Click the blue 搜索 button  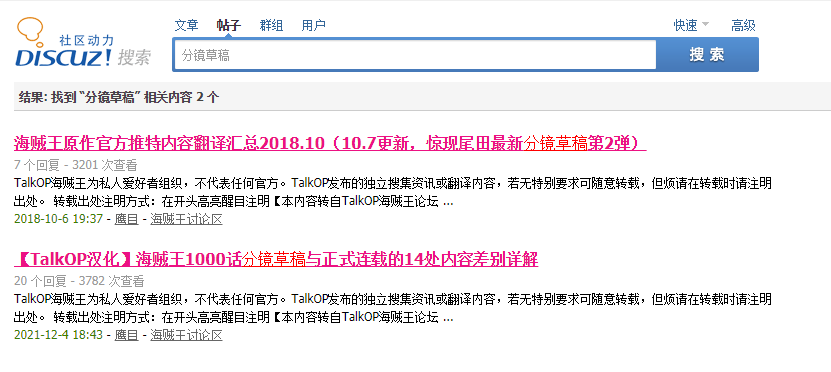pos(707,55)
